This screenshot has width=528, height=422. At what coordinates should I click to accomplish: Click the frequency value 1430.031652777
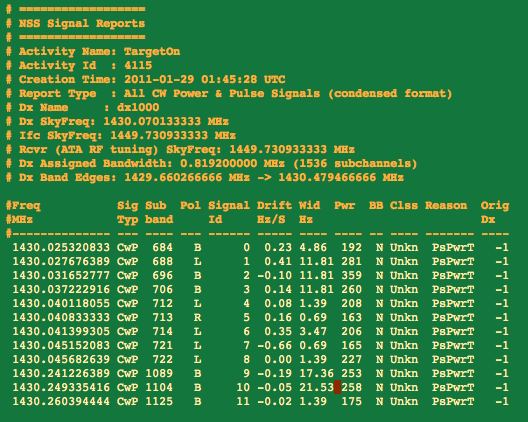point(61,275)
